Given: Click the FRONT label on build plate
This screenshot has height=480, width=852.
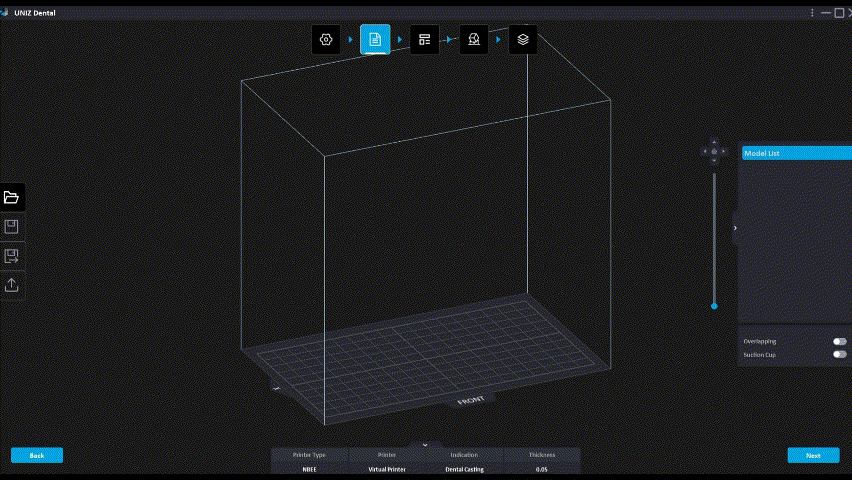Looking at the screenshot, I should click(471, 400).
